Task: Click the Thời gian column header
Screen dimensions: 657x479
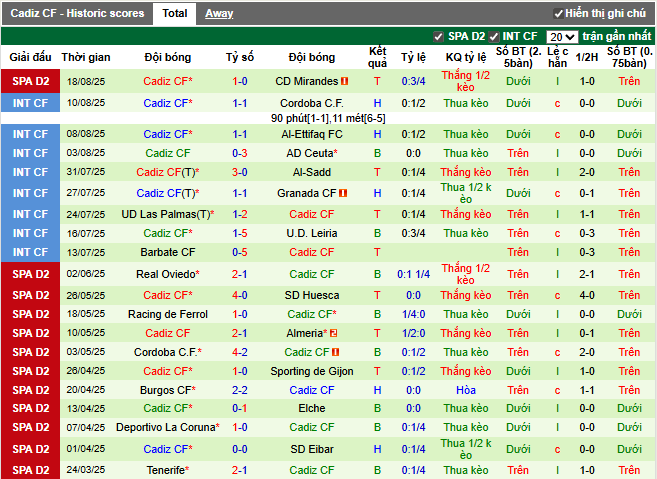Action: [x=86, y=57]
